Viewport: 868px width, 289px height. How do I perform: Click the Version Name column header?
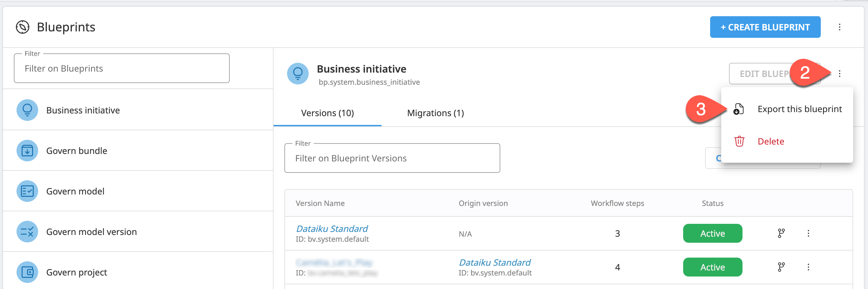coord(320,203)
